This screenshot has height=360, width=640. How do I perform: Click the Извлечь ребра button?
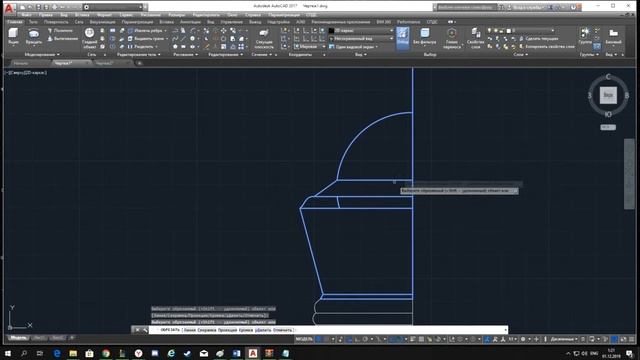coord(147,31)
